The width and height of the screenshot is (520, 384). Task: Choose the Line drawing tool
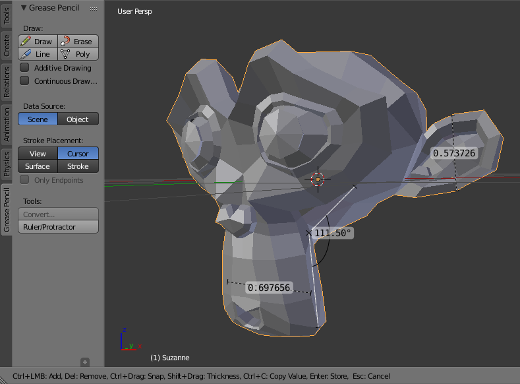tap(38, 54)
